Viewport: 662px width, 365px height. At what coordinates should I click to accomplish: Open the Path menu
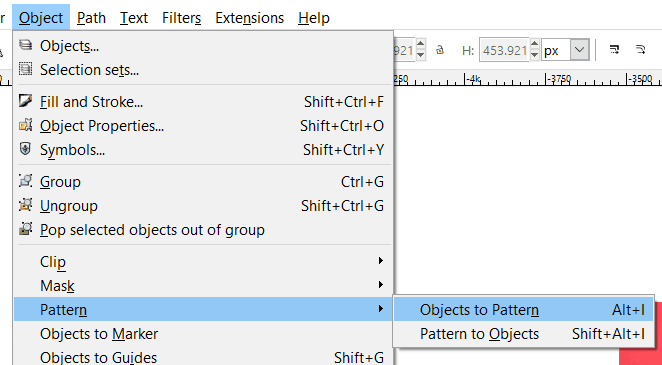pos(91,18)
